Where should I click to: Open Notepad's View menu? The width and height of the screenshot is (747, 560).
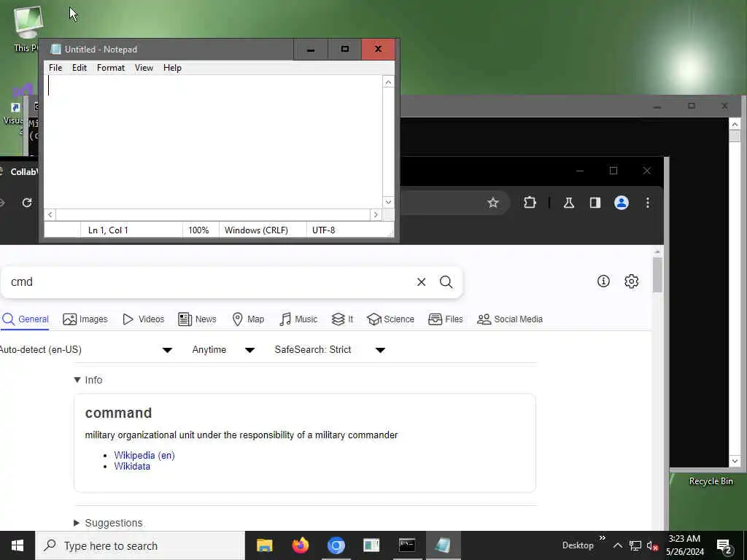[x=144, y=68]
